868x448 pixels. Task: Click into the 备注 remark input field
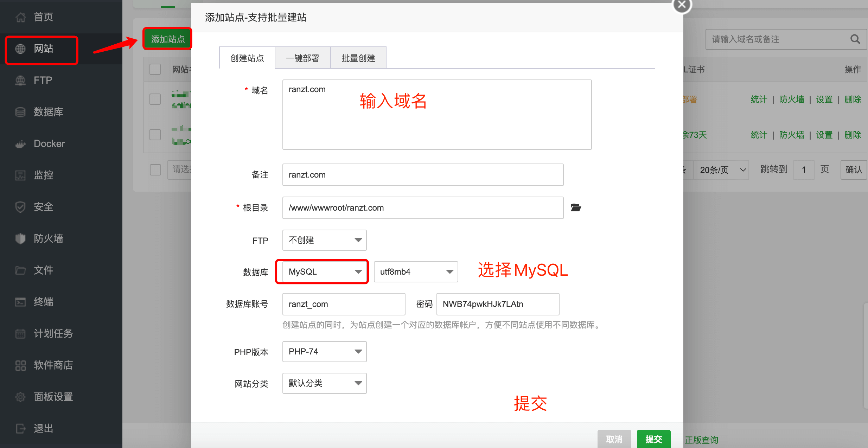423,175
